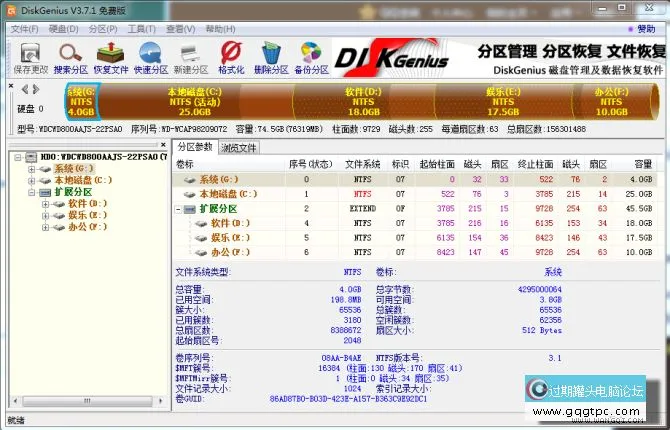This screenshot has width=670, height=430.
Task: Click the 序号(状态) column header
Action: pyautogui.click(x=311, y=164)
